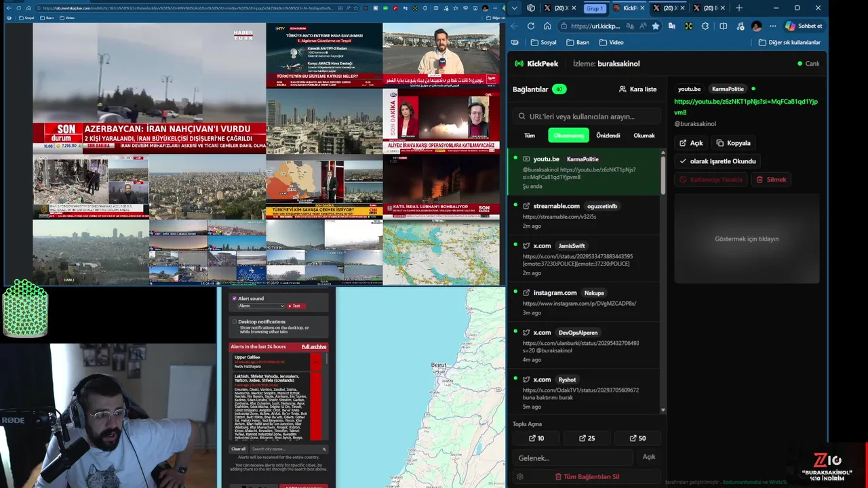Click the Haber Türk live stream tile
This screenshot has height=488, width=868.
(x=149, y=88)
